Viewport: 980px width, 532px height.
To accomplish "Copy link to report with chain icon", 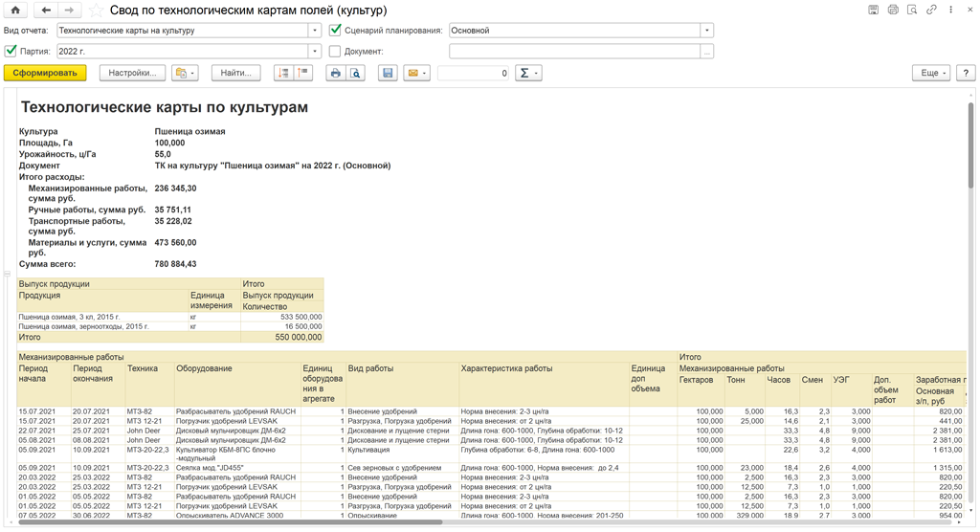I will click(x=931, y=11).
